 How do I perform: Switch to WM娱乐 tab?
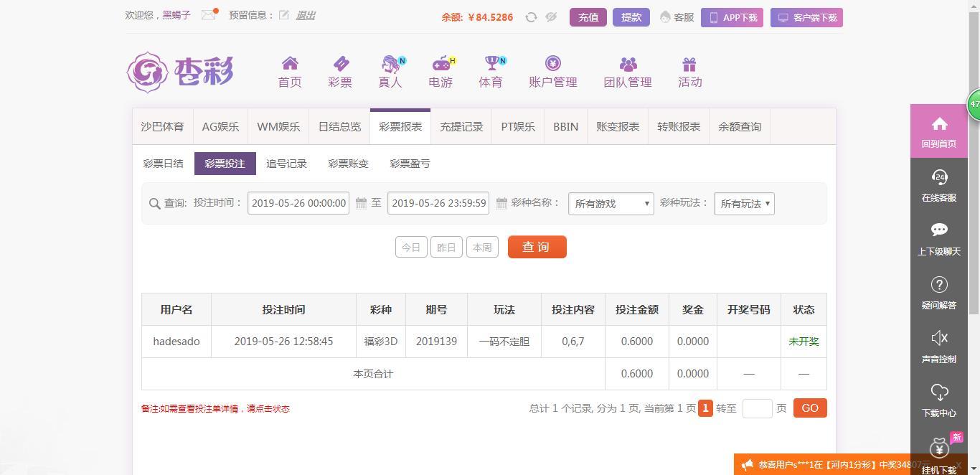[x=278, y=127]
